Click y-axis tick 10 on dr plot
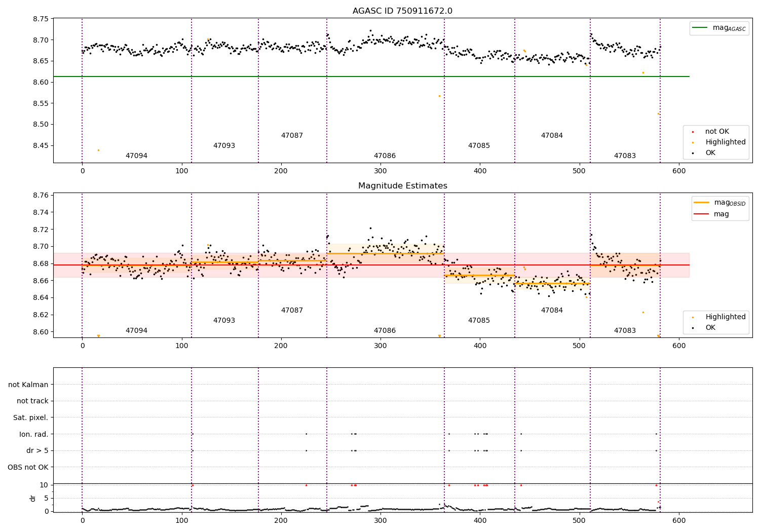760x532 pixels. tap(44, 485)
